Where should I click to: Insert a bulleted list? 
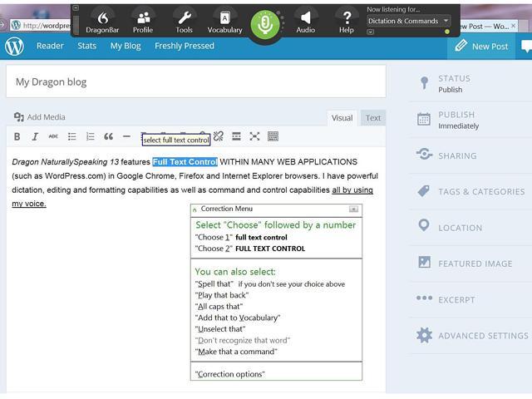72,136
